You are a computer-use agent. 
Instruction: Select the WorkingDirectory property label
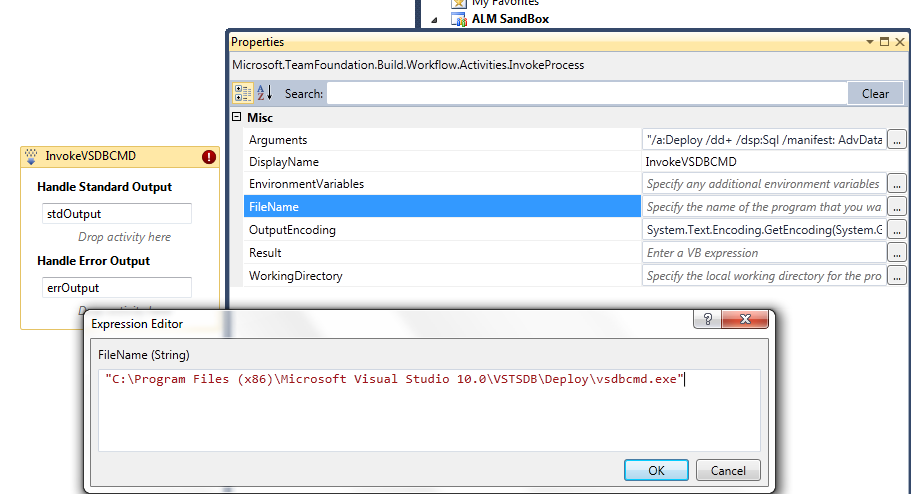(x=295, y=276)
